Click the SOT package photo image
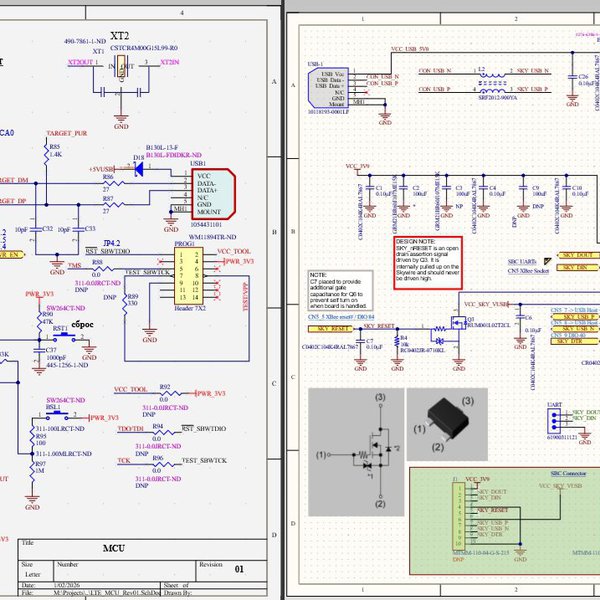This screenshot has width=600, height=600. pos(447,424)
